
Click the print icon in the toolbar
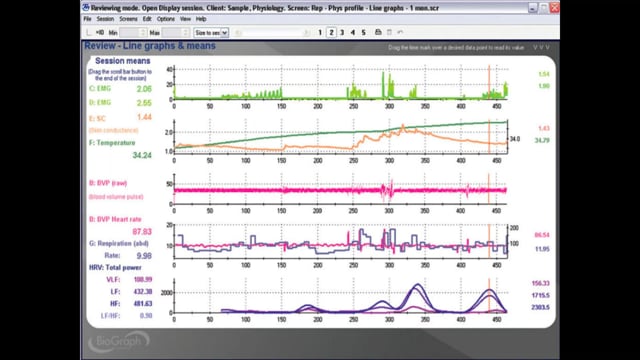coord(378,32)
